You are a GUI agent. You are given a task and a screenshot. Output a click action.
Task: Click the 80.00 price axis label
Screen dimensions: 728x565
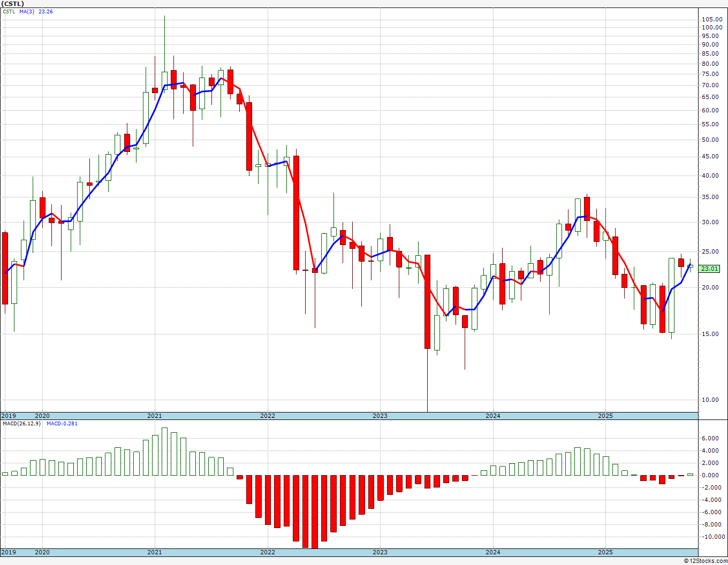point(710,64)
